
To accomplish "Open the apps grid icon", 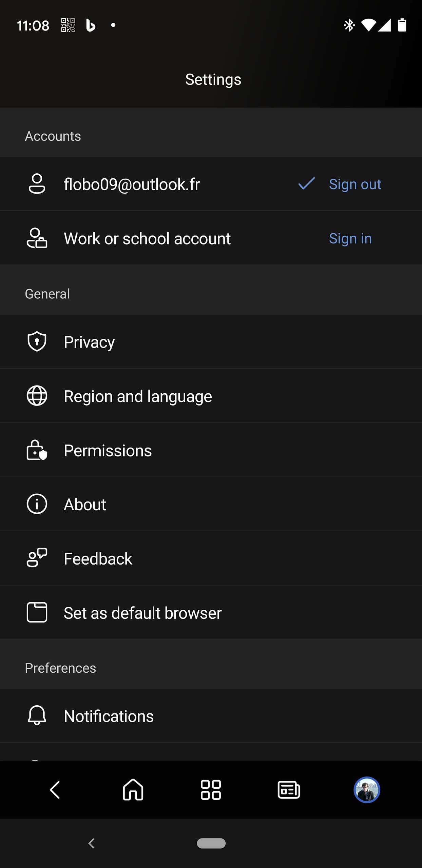I will point(211,790).
